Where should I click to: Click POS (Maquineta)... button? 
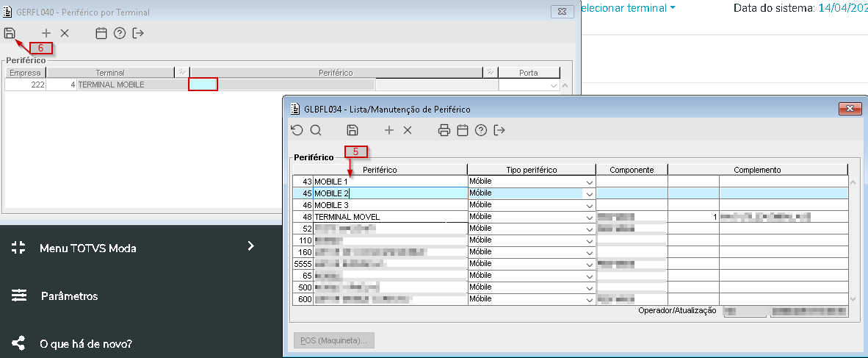pos(334,340)
